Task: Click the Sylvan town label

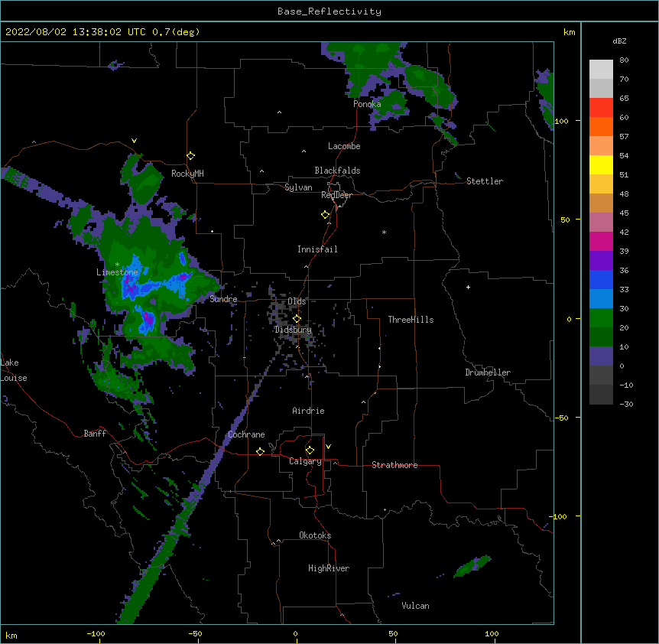Action: (x=298, y=187)
